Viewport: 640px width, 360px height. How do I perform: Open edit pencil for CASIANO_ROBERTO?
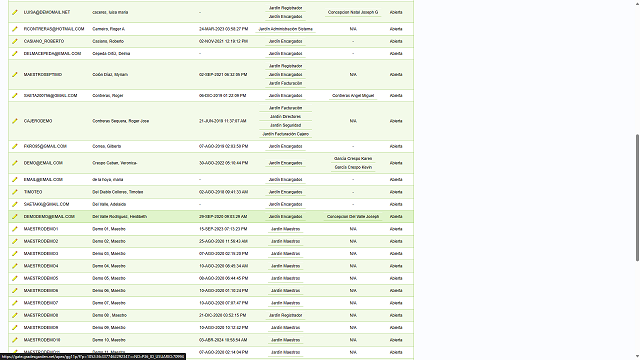click(15, 41)
